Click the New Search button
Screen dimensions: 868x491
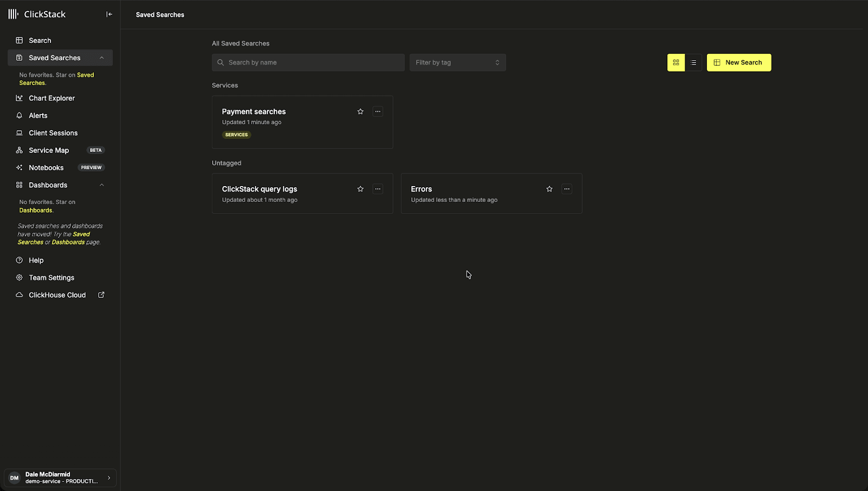(738, 62)
